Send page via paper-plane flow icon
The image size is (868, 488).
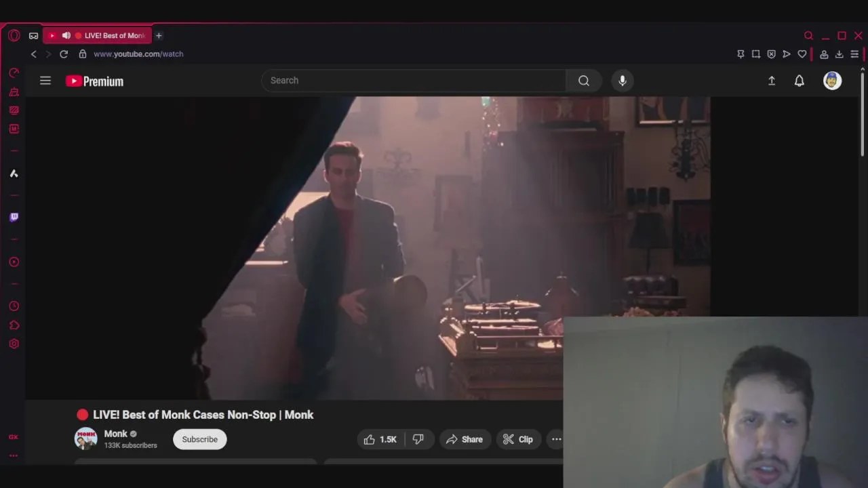(787, 54)
